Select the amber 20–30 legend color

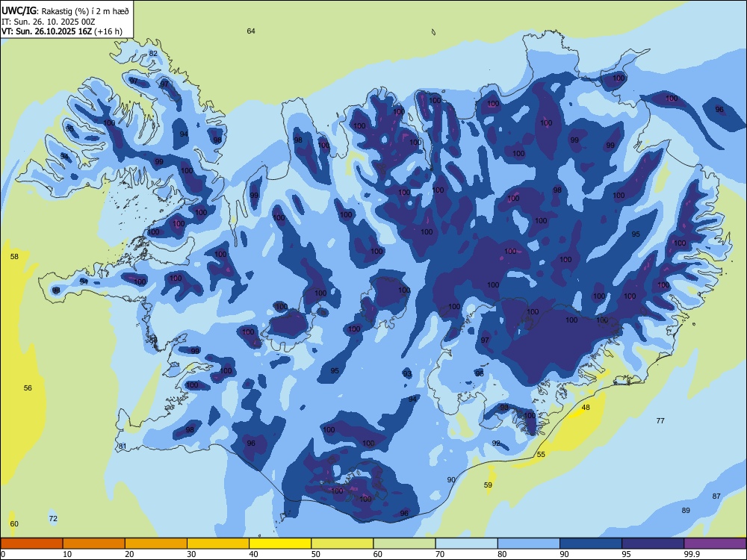click(156, 544)
